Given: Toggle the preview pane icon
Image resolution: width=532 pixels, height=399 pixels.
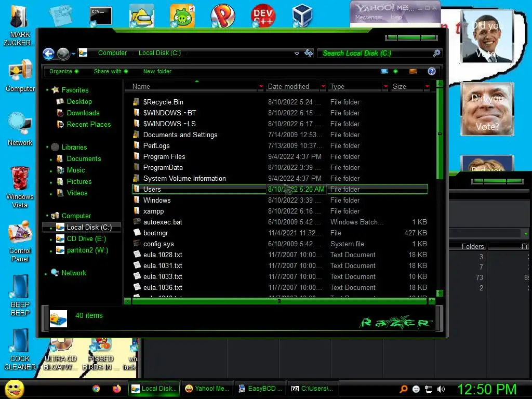Looking at the screenshot, I should coord(413,71).
